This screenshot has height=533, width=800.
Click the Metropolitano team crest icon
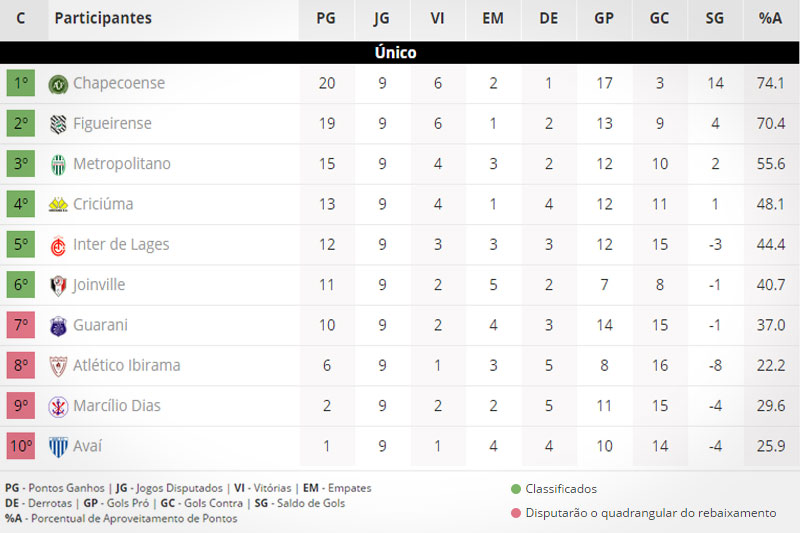[x=58, y=164]
